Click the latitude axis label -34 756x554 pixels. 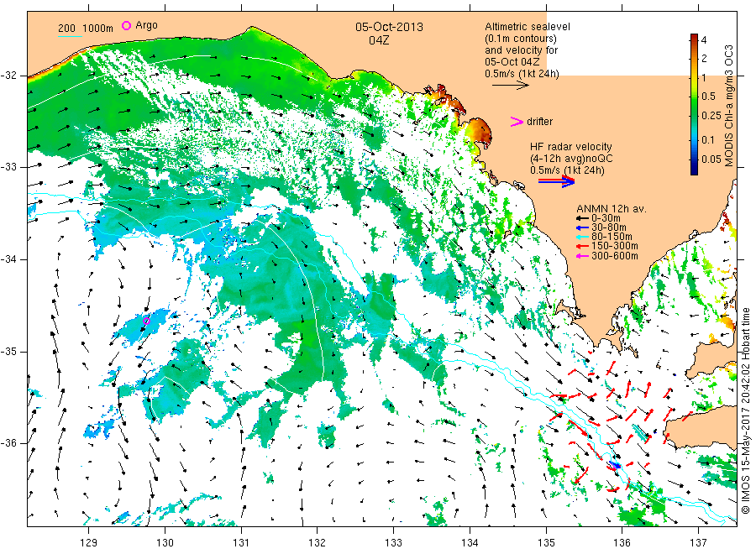click(x=8, y=259)
